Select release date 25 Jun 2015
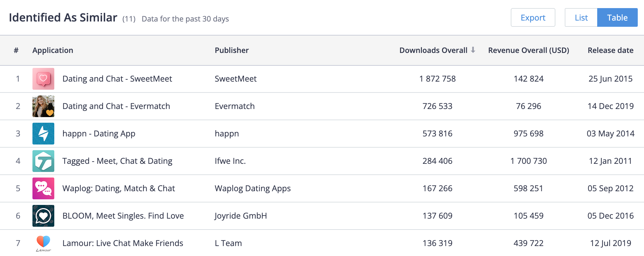This screenshot has height=256, width=644. [611, 79]
